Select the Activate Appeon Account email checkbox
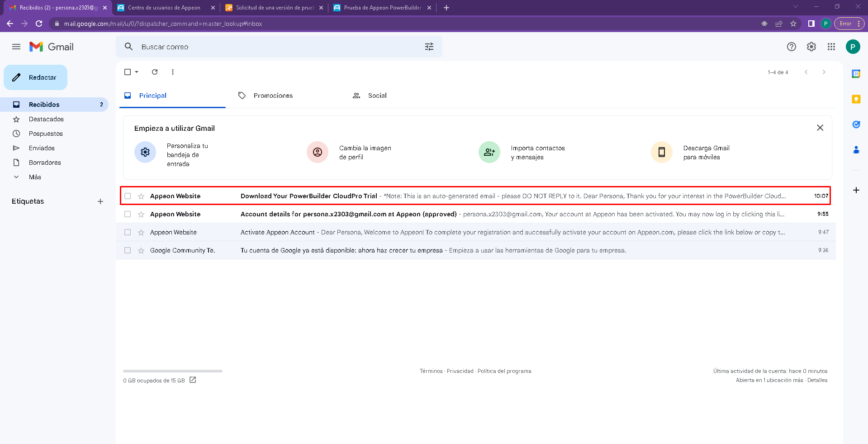 (x=128, y=232)
